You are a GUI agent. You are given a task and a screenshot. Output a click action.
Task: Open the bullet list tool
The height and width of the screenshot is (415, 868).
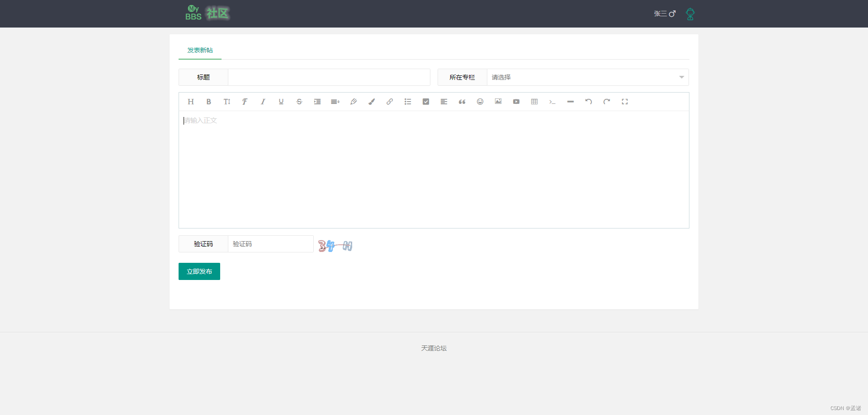(x=408, y=102)
